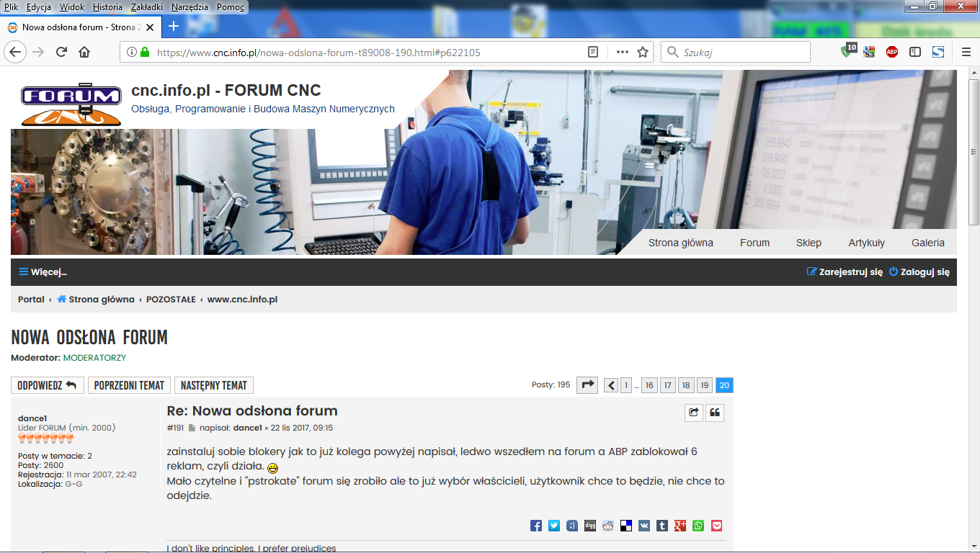Share post on Facebook
This screenshot has height=553, width=980.
click(x=536, y=526)
